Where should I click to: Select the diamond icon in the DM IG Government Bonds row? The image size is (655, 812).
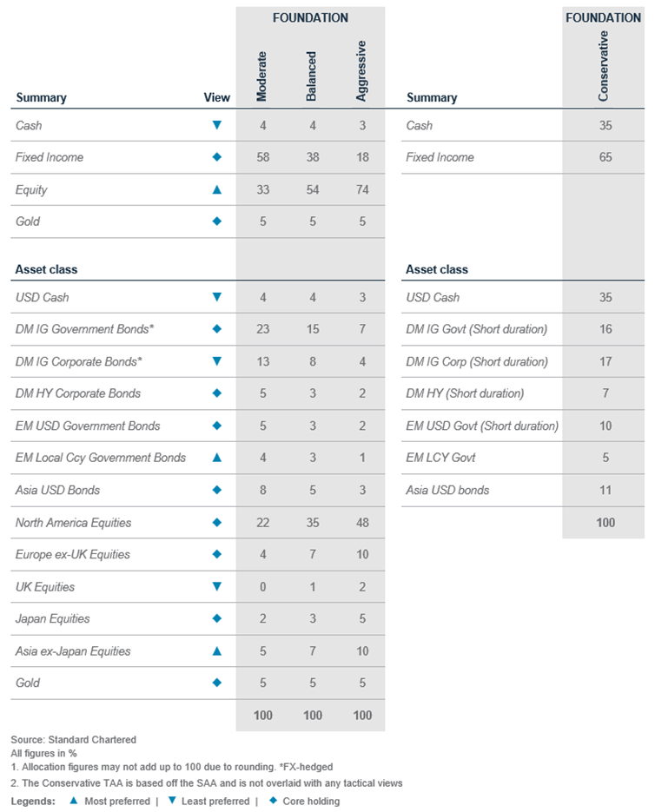(x=217, y=329)
